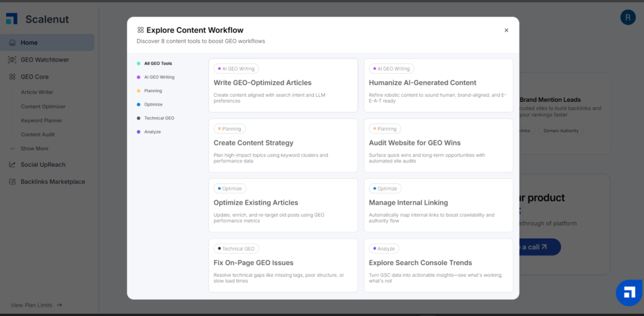Viewport: 644px width, 316px height.
Task: Open the R user profile avatar
Action: pos(628,17)
